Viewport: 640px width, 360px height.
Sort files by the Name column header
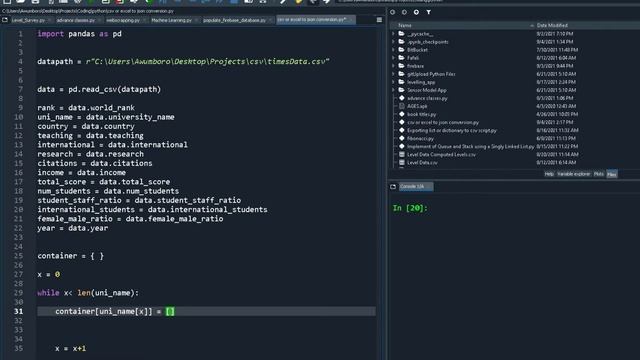tap(461, 25)
